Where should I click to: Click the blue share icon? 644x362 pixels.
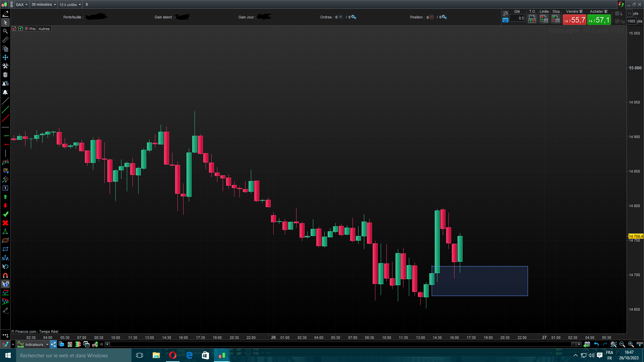(x=54, y=344)
